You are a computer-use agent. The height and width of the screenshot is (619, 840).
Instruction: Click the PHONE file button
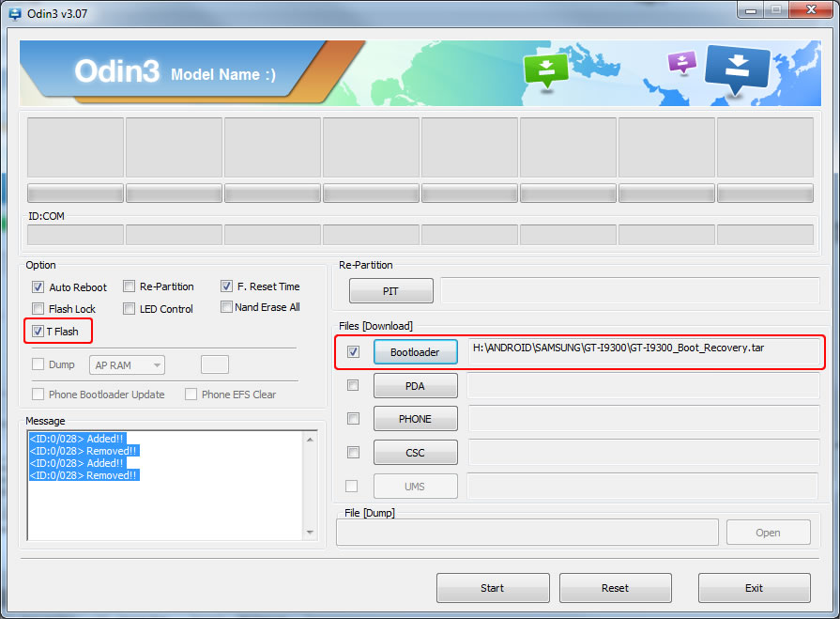click(415, 419)
